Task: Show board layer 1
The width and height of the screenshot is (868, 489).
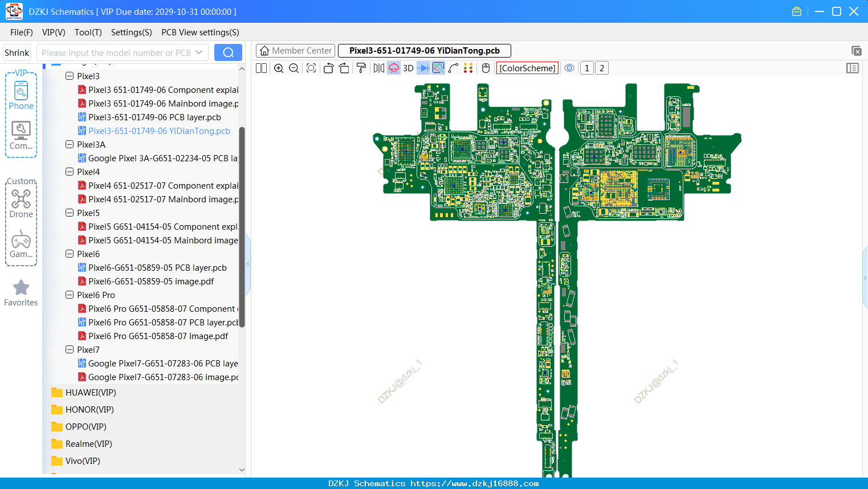Action: click(x=587, y=68)
